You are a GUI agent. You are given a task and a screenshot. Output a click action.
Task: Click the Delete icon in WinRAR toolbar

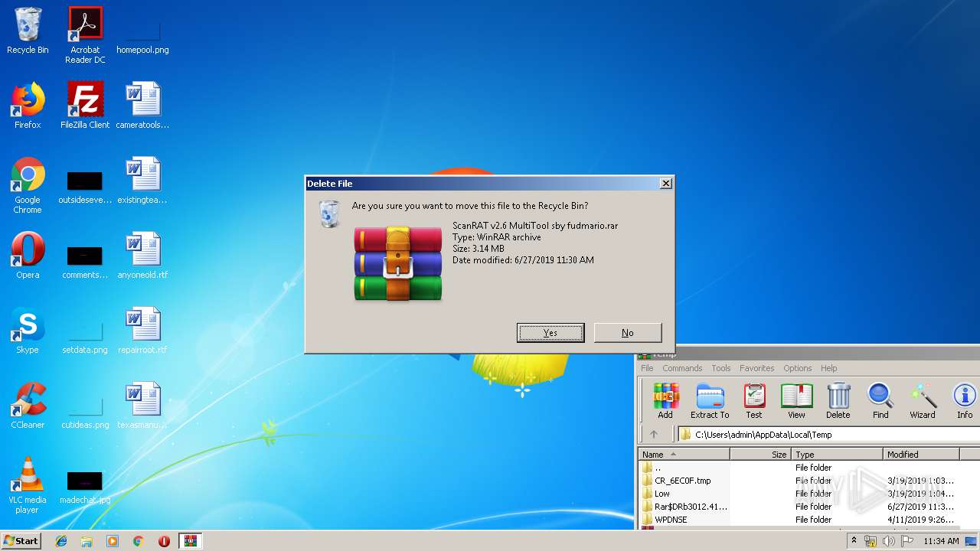[x=838, y=401]
